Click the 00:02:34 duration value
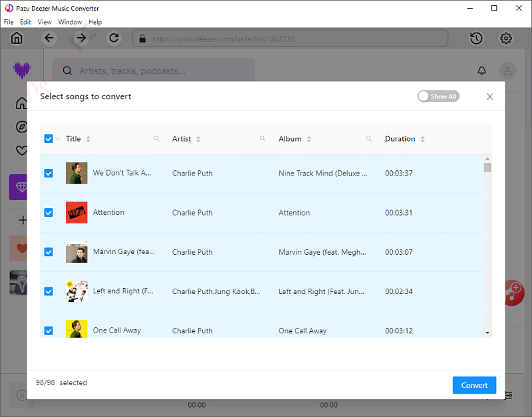Image resolution: width=532 pixels, height=417 pixels. (398, 291)
